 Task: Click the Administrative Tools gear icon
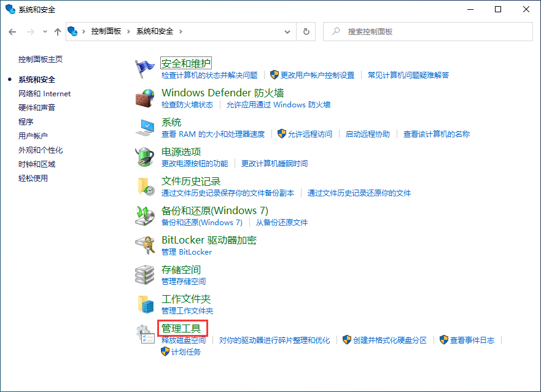[x=145, y=334]
